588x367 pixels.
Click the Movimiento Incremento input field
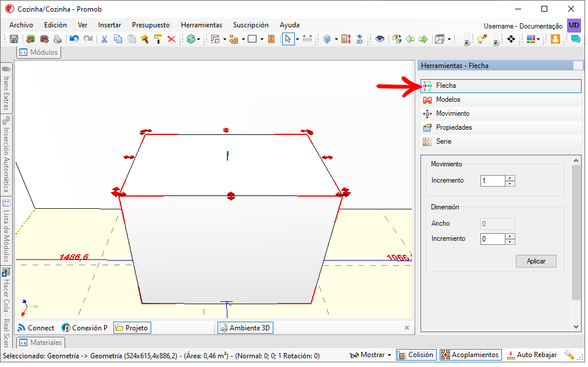point(493,181)
